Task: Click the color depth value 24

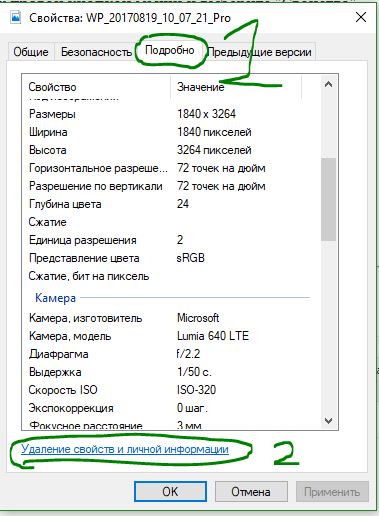Action: click(183, 204)
